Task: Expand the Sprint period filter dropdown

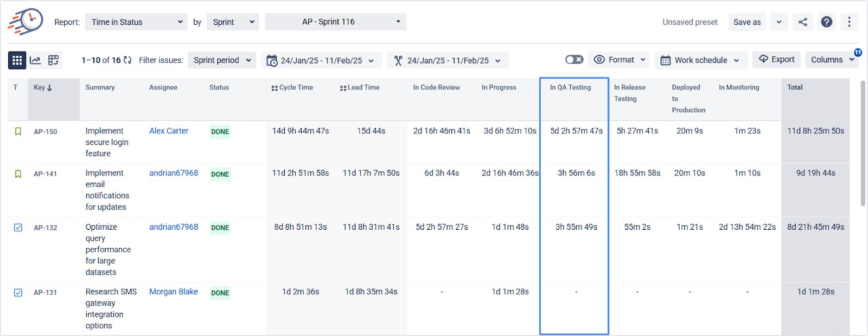Action: [222, 60]
